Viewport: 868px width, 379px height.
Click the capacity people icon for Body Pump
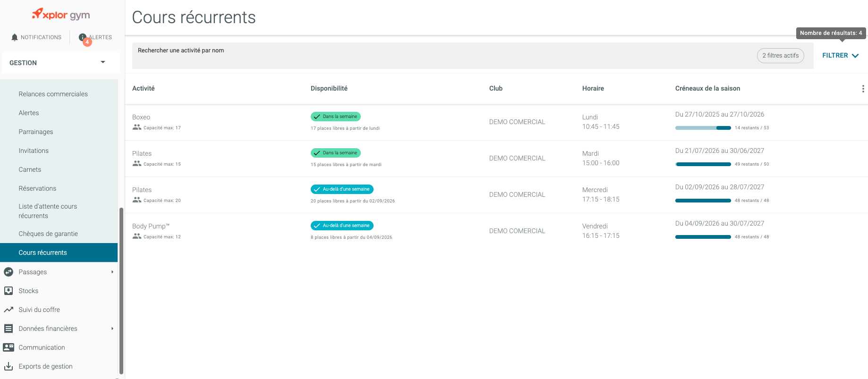[137, 236]
